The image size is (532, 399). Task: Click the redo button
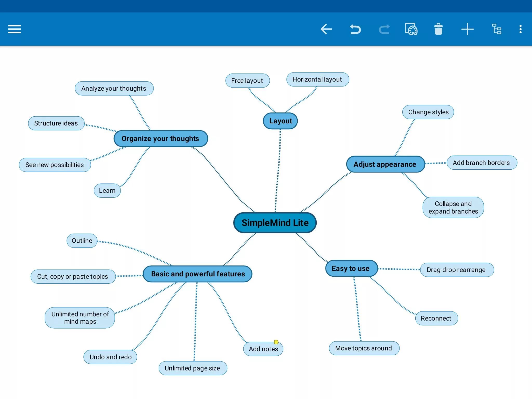click(x=384, y=29)
